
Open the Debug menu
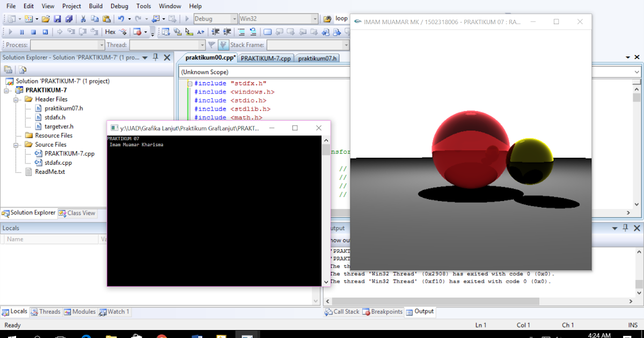(x=119, y=6)
